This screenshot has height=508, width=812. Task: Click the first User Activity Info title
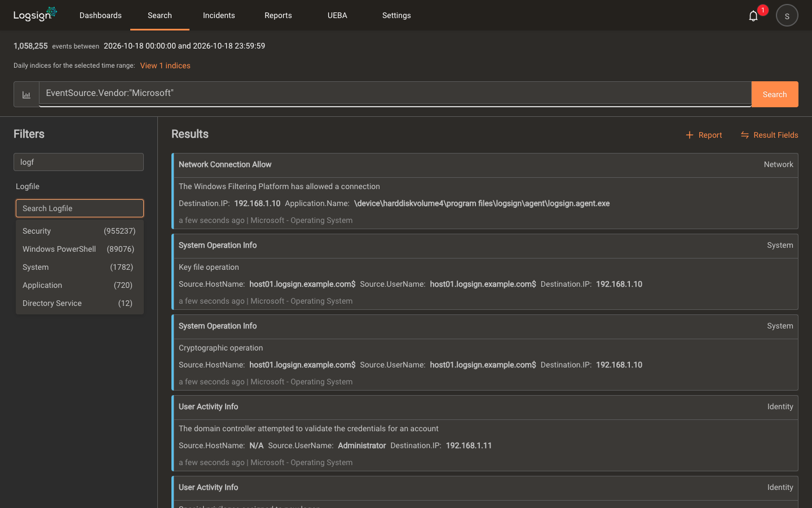click(208, 406)
